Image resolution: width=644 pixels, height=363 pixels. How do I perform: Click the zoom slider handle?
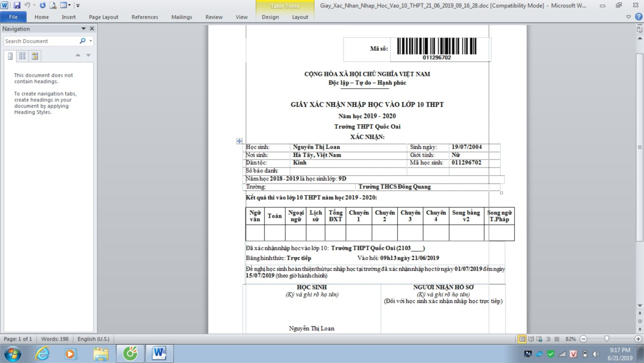tap(607, 339)
